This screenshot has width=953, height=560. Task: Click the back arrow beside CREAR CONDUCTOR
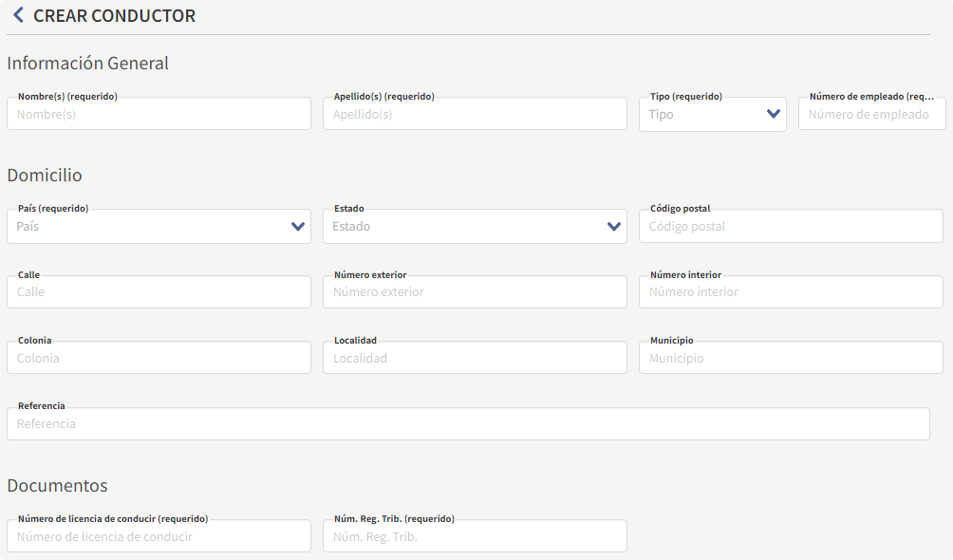point(18,15)
